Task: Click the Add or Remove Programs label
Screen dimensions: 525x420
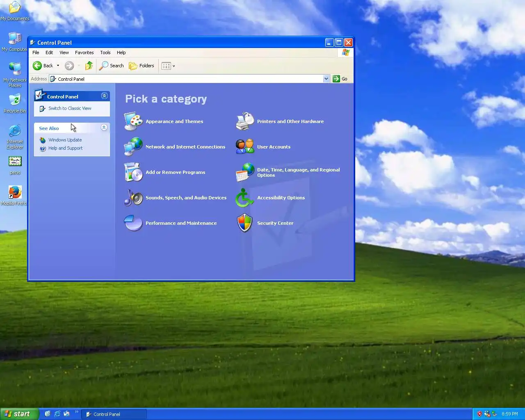Action: [x=176, y=172]
